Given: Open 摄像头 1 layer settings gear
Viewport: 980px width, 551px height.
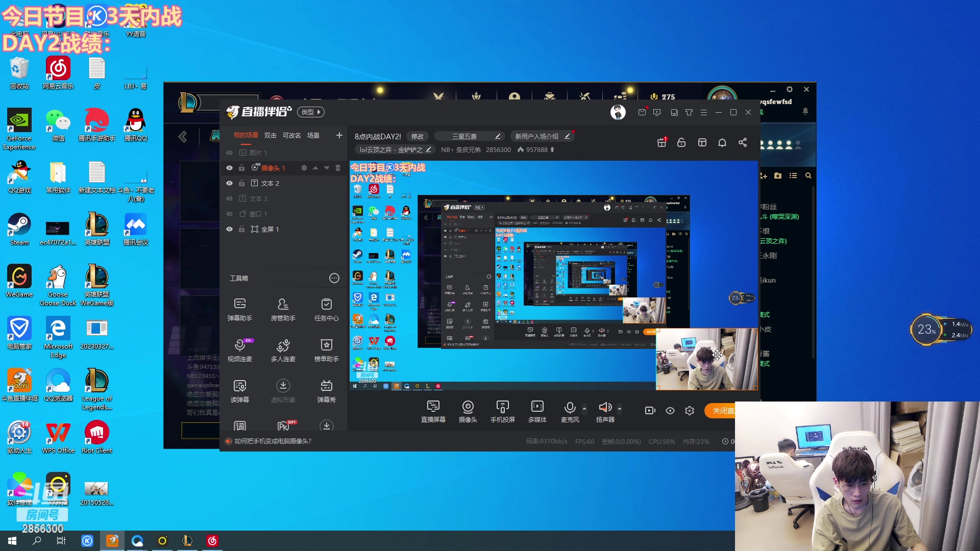Looking at the screenshot, I should point(304,168).
